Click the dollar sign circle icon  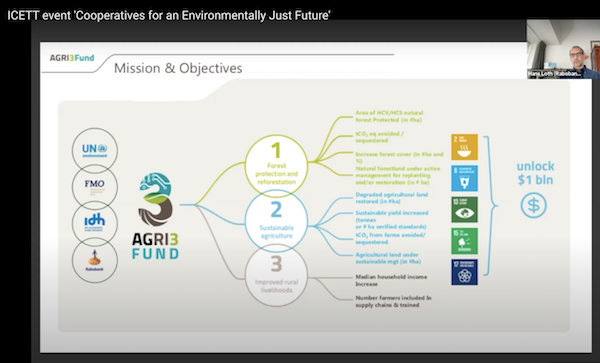point(533,206)
